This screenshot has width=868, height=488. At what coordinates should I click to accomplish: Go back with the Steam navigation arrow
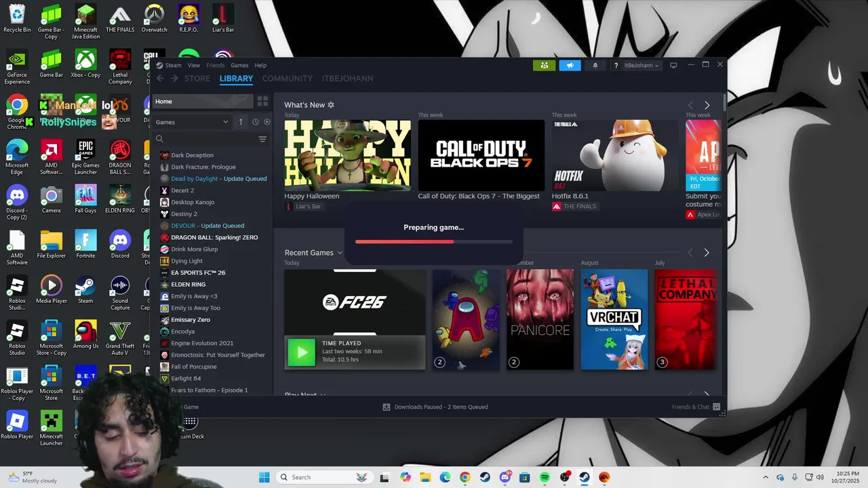[160, 79]
